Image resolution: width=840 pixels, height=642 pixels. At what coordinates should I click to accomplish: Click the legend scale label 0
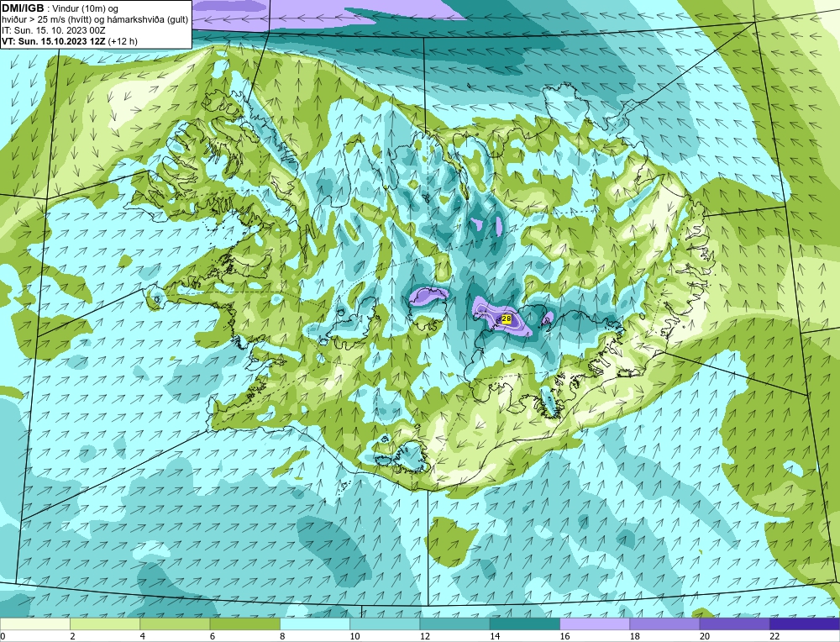tap(3, 636)
